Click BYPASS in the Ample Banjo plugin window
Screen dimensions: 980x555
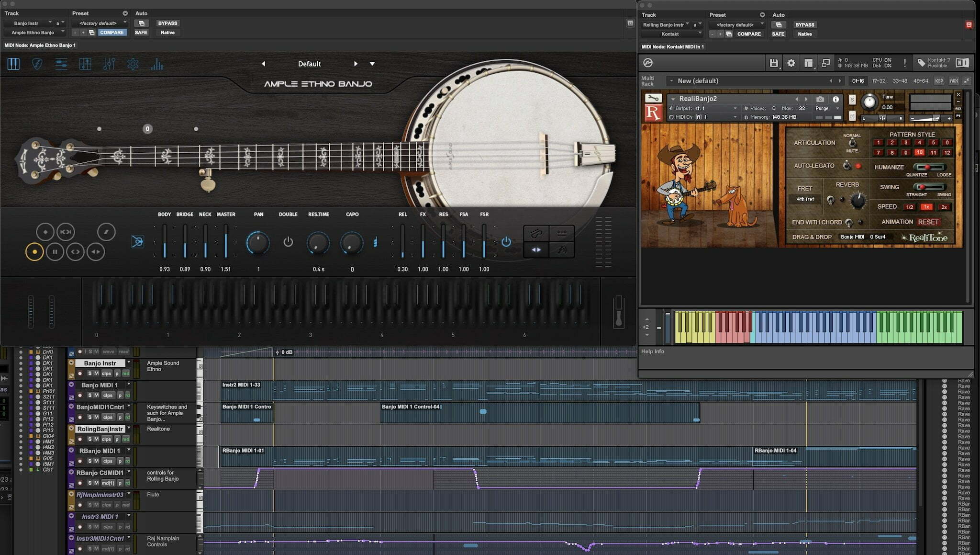click(167, 23)
